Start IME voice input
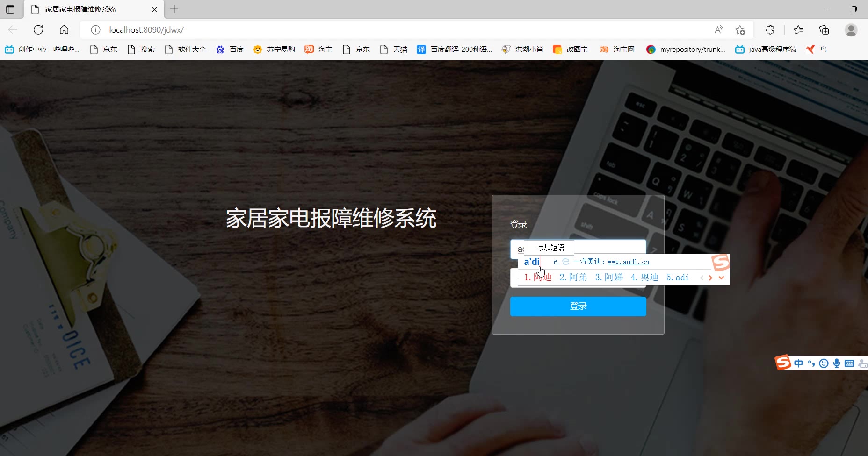Viewport: 868px width, 456px height. point(837,363)
